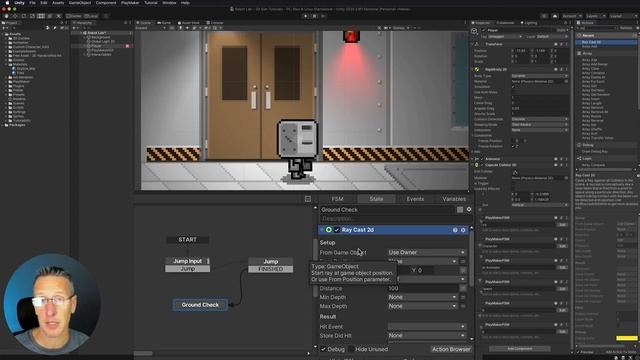
Task: Open the GameObject menu
Action: tap(80, 3)
